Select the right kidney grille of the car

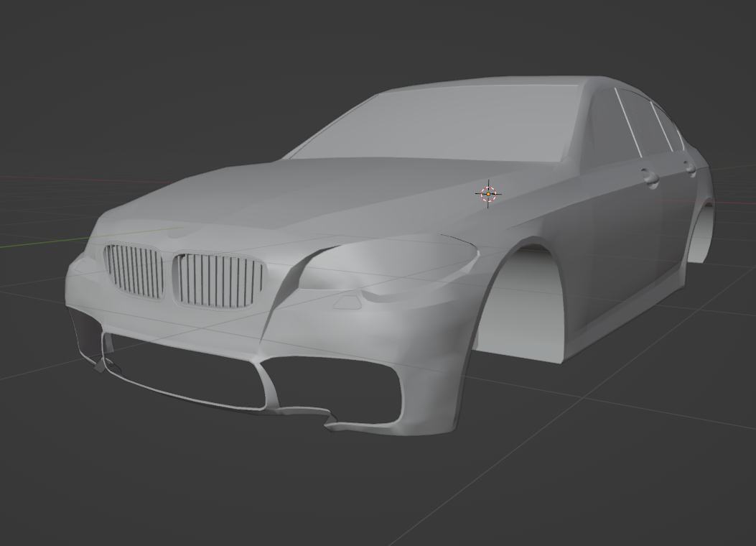tap(220, 281)
